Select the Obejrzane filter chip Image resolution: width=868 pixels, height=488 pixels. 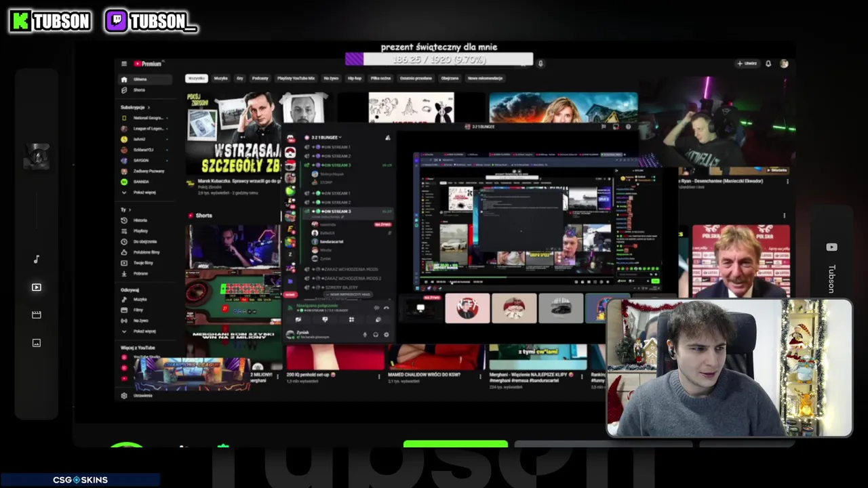pos(450,78)
